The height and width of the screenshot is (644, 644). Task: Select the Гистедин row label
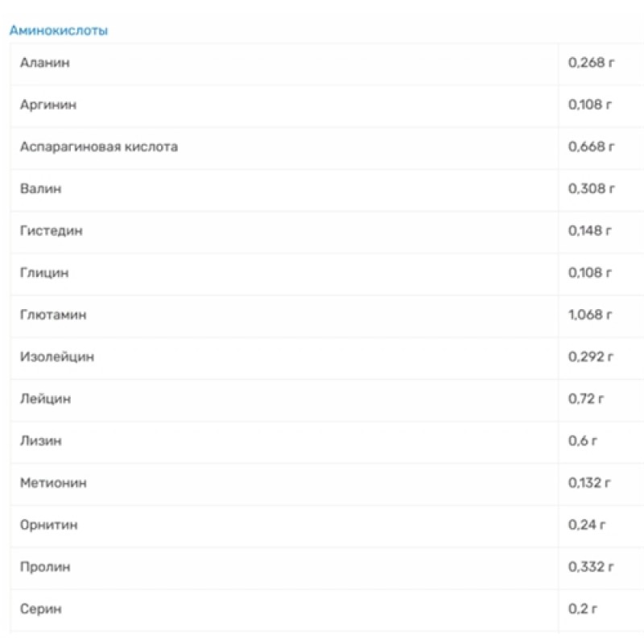click(52, 231)
